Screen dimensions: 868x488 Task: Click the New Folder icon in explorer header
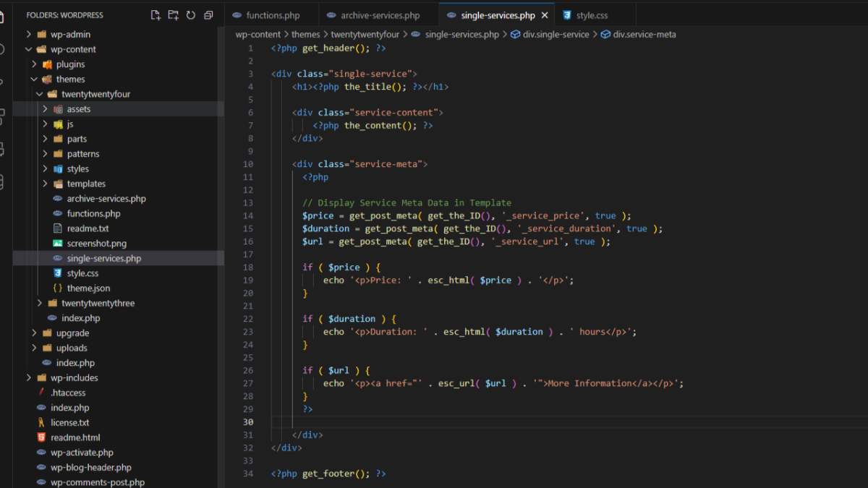[x=173, y=15]
